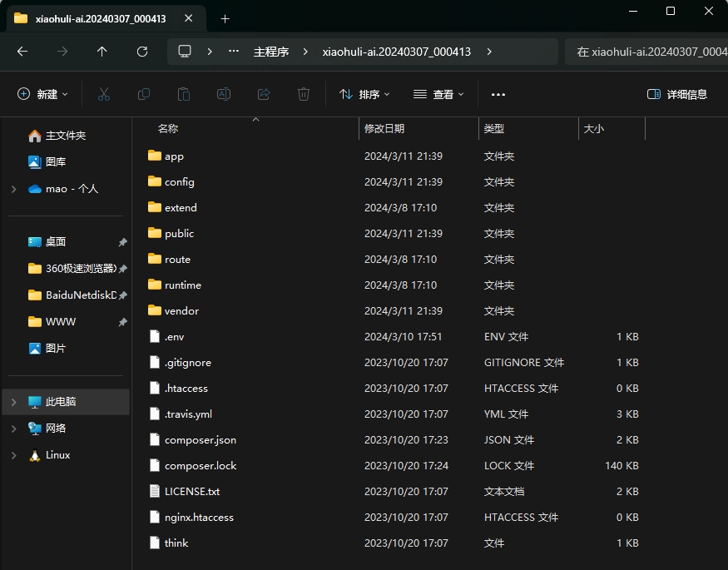Screen dimensions: 728x570
Task: Go up one directory level
Action: pos(102,52)
